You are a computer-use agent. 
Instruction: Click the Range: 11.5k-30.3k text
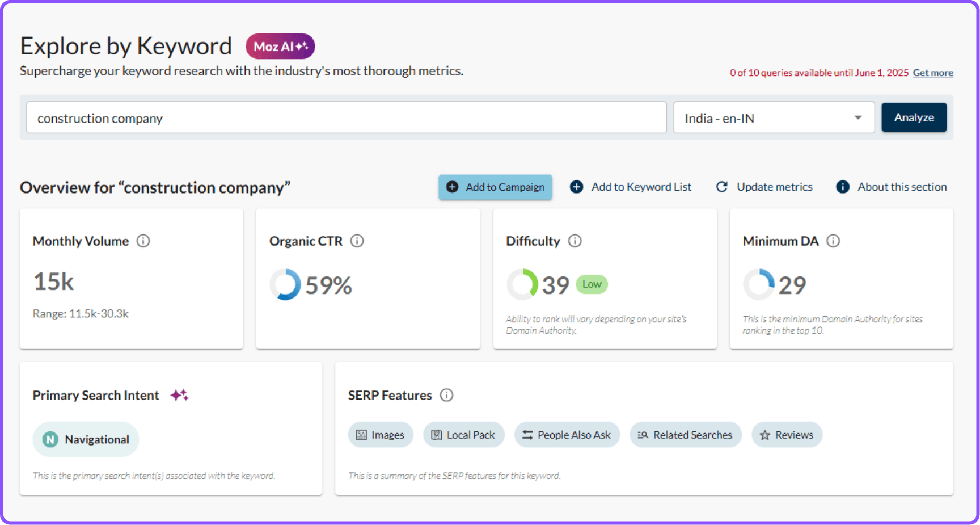(x=81, y=314)
